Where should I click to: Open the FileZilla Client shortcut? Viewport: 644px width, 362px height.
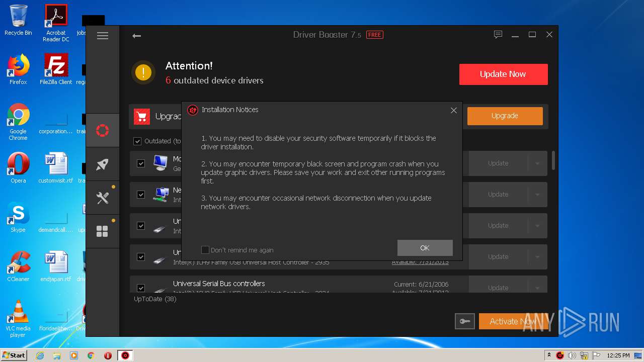[56, 69]
